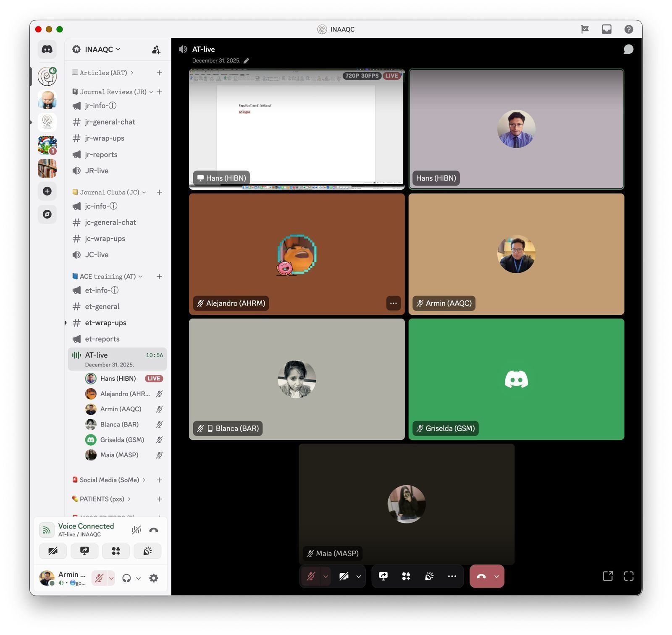Toggle deafen headphones in user panel

(126, 578)
